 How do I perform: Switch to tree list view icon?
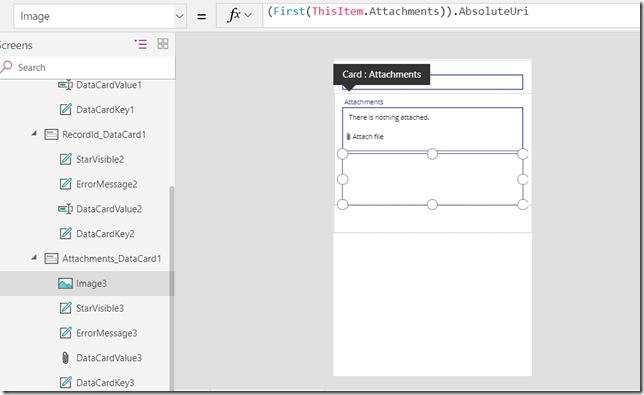140,44
